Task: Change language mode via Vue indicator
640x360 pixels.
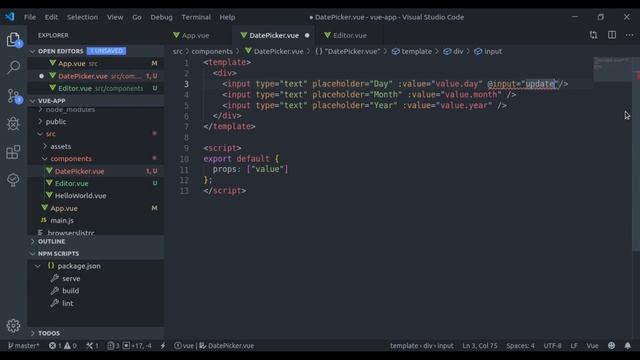Action: click(592, 346)
